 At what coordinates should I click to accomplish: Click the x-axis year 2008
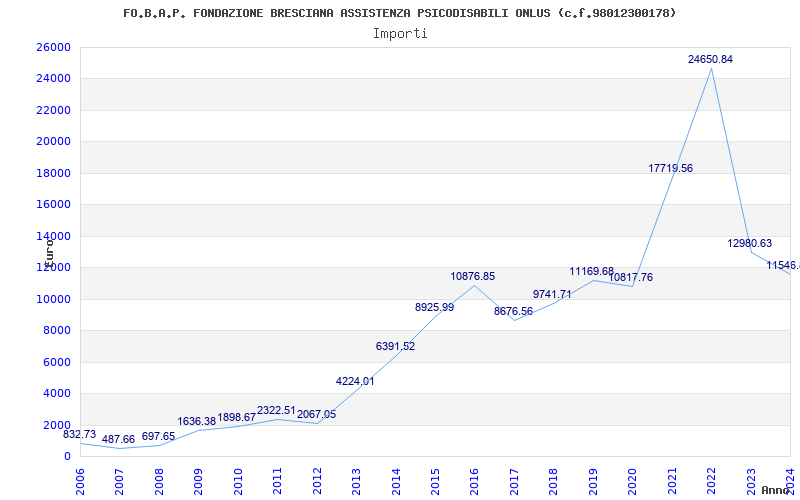point(159,480)
